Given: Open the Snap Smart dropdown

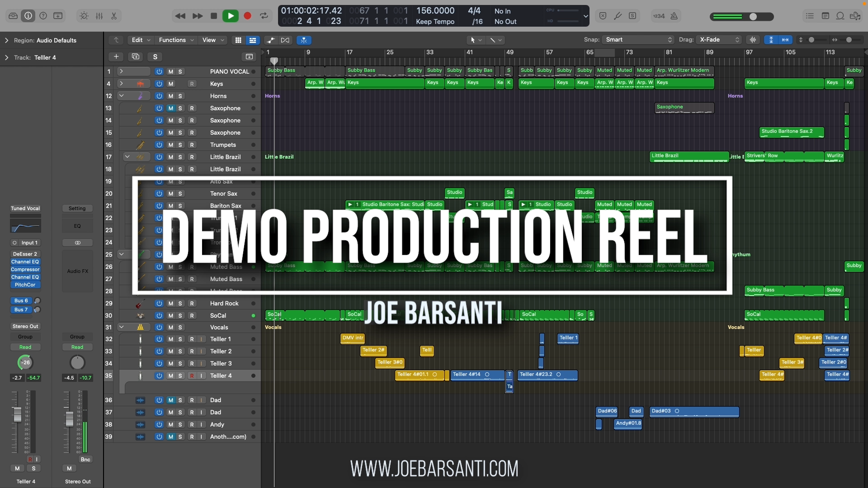Looking at the screenshot, I should coord(637,40).
